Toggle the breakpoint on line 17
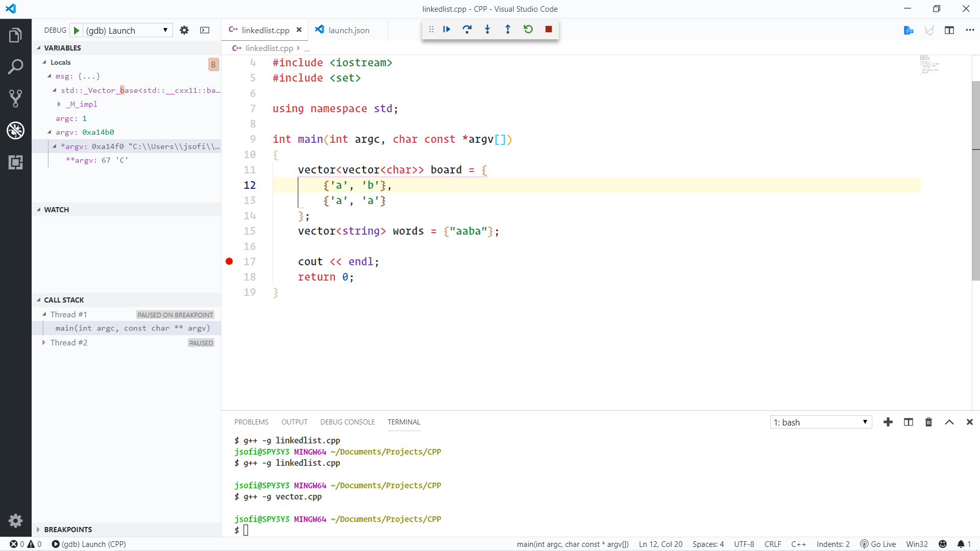The height and width of the screenshot is (551, 980). click(x=229, y=262)
